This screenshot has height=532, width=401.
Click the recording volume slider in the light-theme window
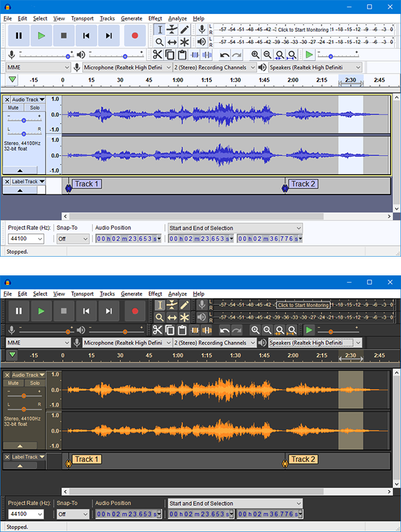(47, 55)
